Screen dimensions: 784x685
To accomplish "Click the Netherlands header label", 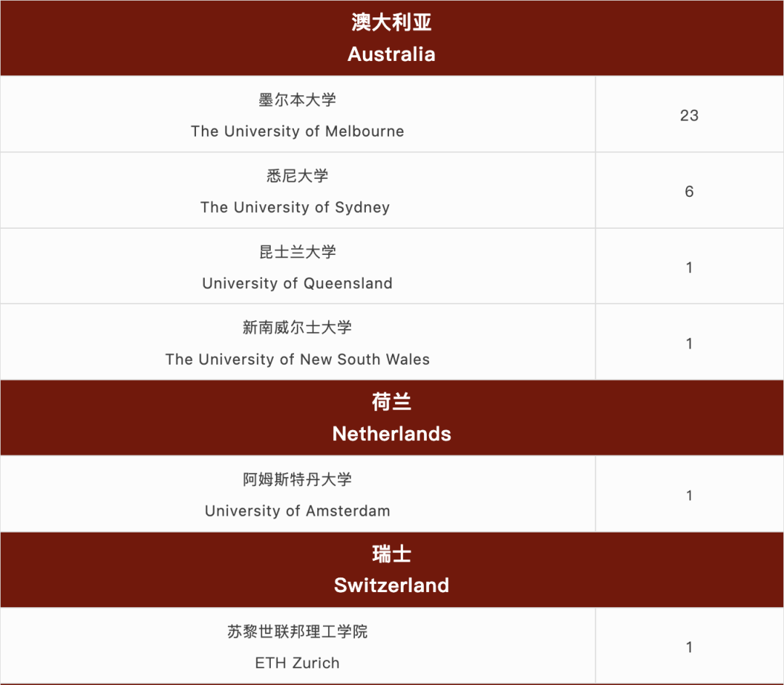I will tap(391, 434).
